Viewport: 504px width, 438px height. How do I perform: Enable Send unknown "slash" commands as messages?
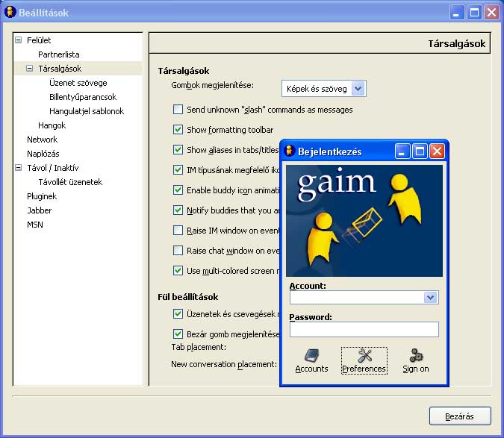pyautogui.click(x=178, y=110)
